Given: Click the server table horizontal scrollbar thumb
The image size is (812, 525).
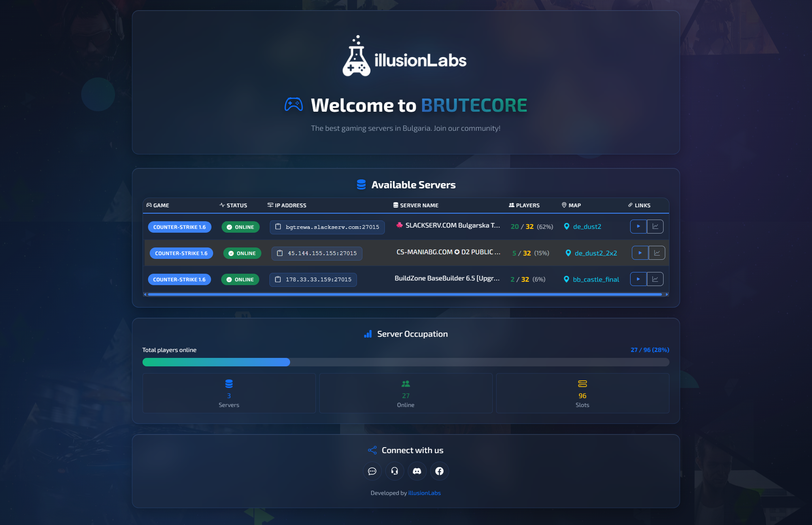Looking at the screenshot, I should click(405, 294).
